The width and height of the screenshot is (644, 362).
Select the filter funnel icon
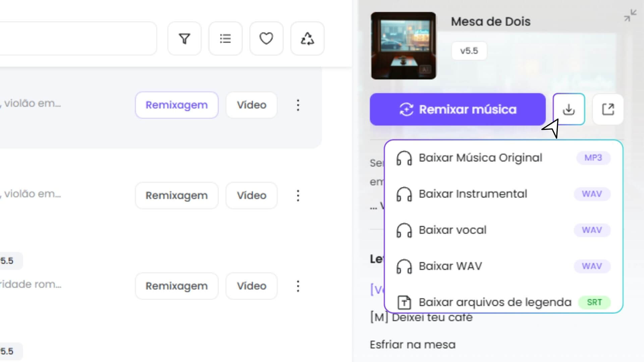(x=184, y=38)
